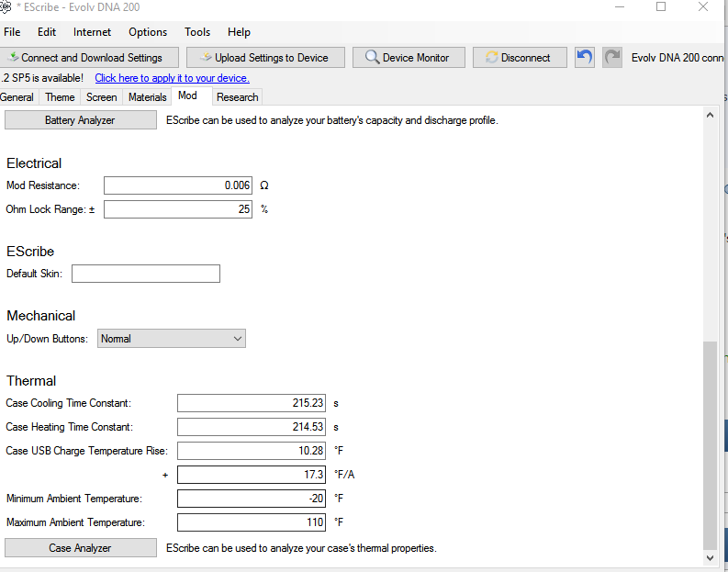The image size is (728, 572).
Task: Open the Device Monitor
Action: point(407,58)
